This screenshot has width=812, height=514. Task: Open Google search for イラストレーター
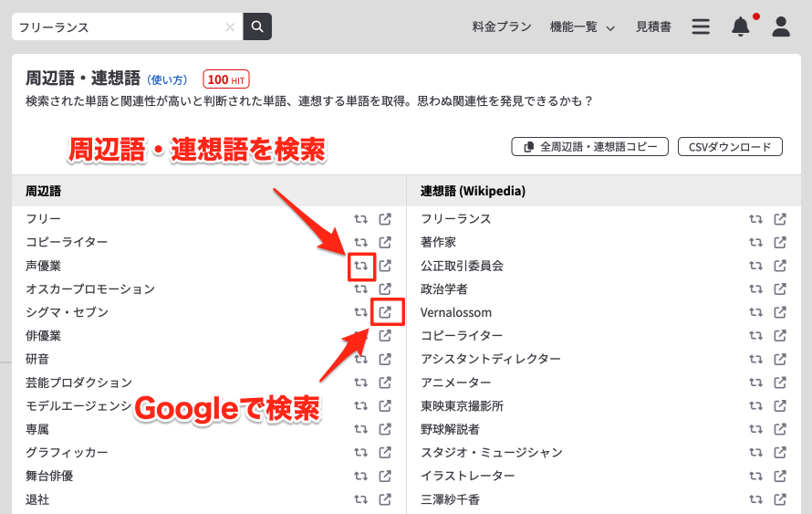point(780,476)
